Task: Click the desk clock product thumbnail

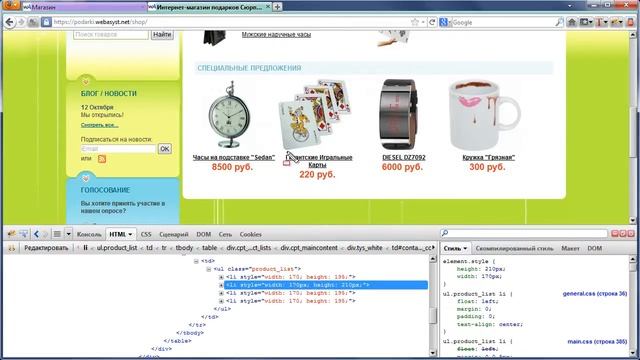Action: click(229, 114)
